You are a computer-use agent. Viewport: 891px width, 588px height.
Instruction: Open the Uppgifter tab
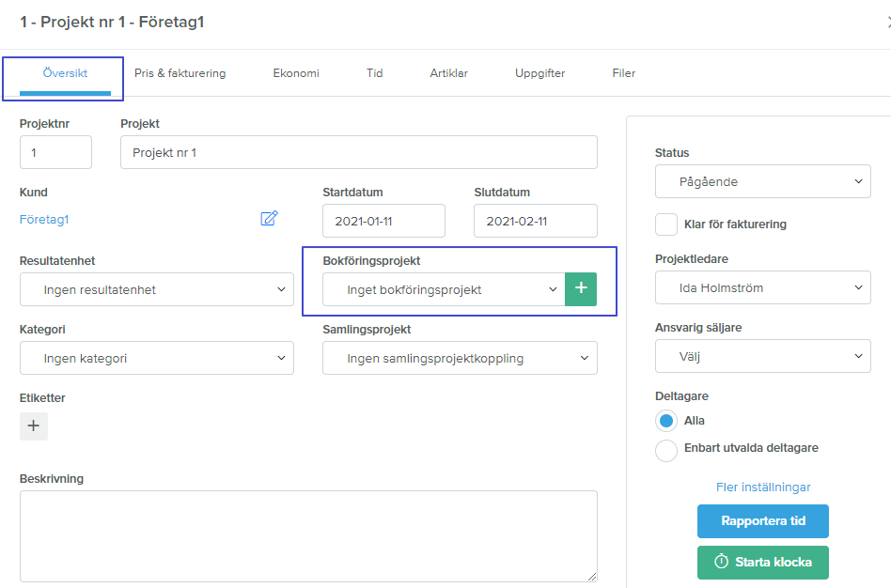click(x=539, y=73)
